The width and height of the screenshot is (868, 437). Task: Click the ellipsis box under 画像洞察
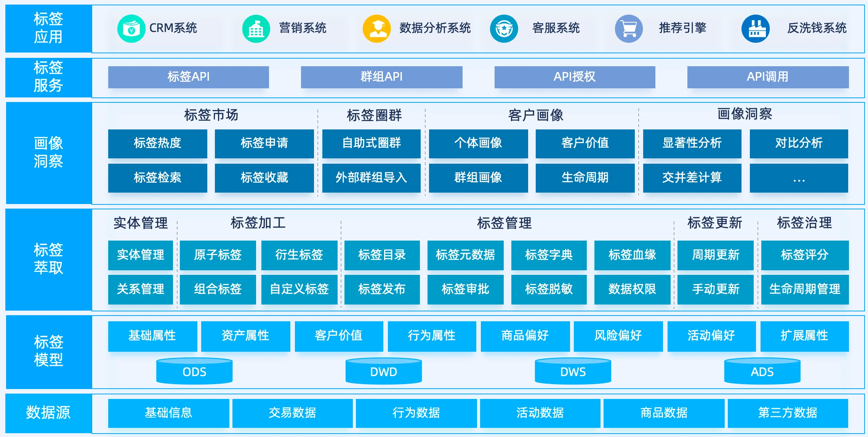pyautogui.click(x=799, y=178)
